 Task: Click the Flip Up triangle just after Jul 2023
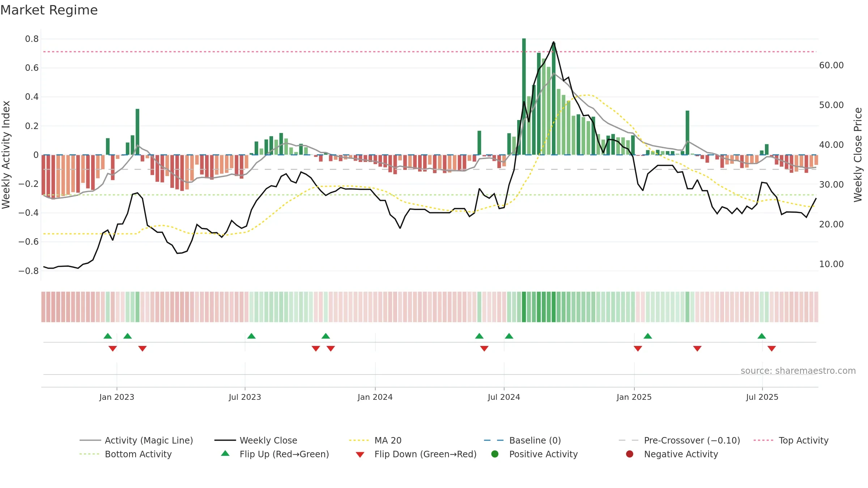coord(251,336)
